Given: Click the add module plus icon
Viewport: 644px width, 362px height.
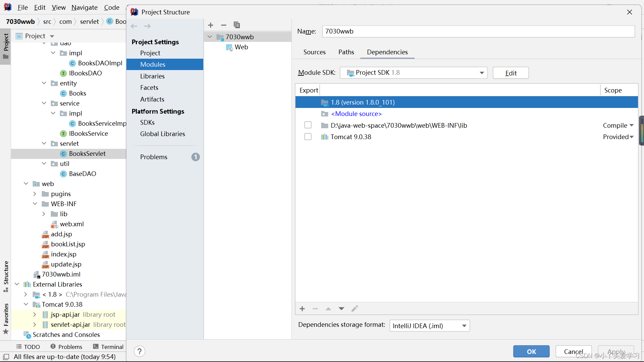Looking at the screenshot, I should (x=211, y=25).
